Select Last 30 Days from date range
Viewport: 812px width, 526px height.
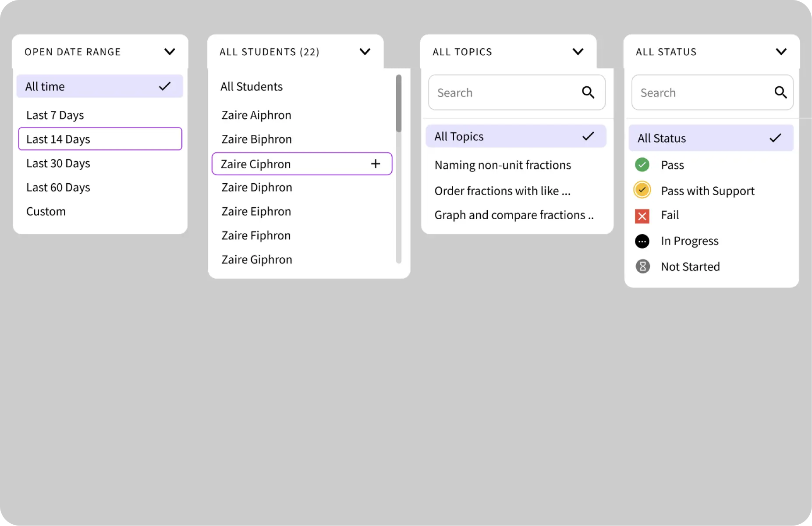click(x=58, y=163)
